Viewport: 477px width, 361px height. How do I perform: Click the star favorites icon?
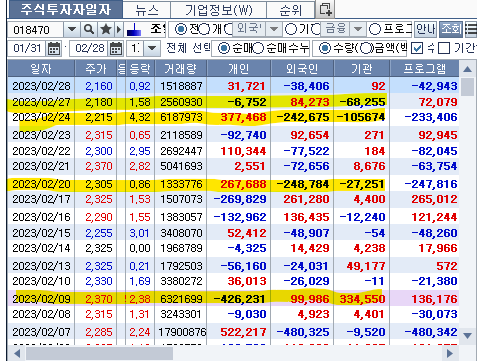(x=106, y=30)
